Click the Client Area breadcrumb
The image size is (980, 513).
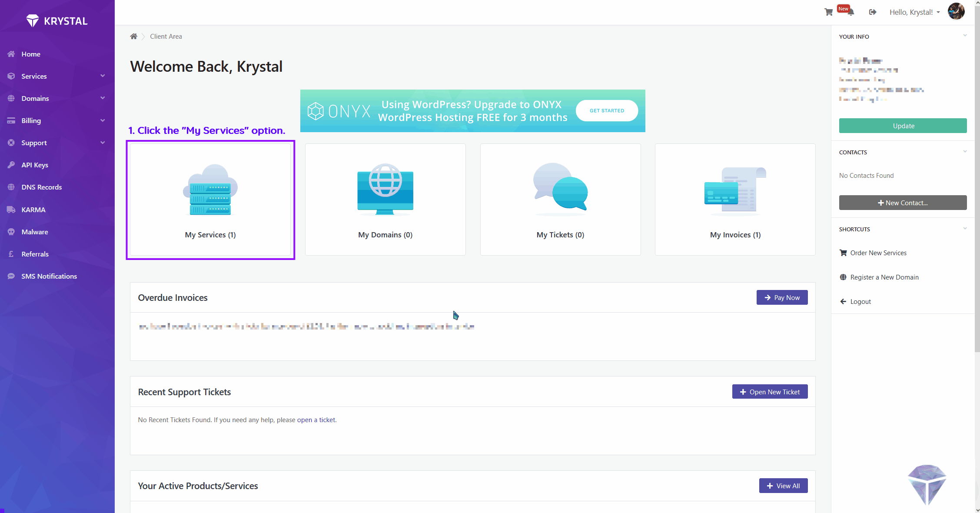(166, 37)
